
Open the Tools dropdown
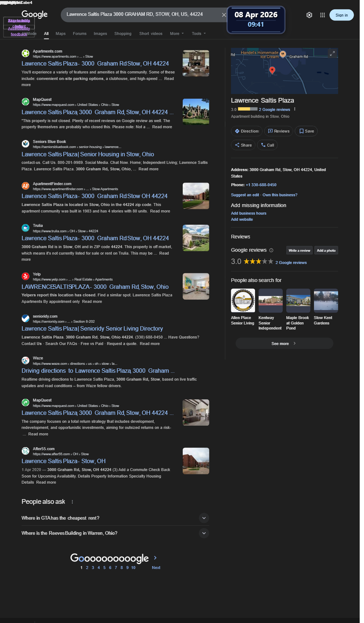(x=199, y=33)
